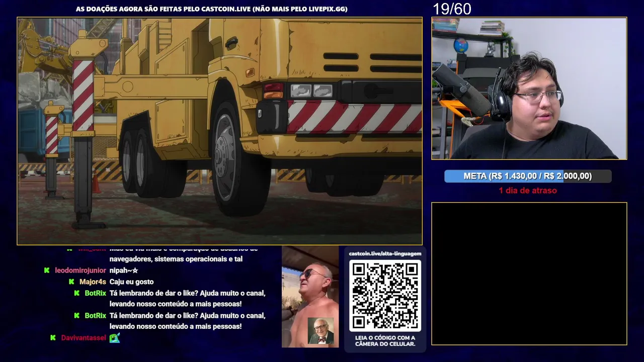Click the green K badge beside leodomirojunior
The width and height of the screenshot is (644, 362).
(x=47, y=270)
